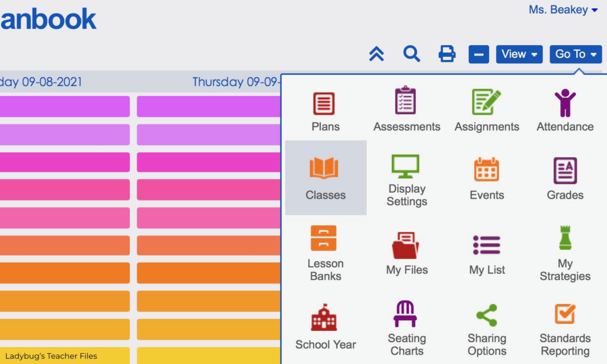This screenshot has width=607, height=364.
Task: Open the Ms. Beakey account menu
Action: [x=563, y=9]
